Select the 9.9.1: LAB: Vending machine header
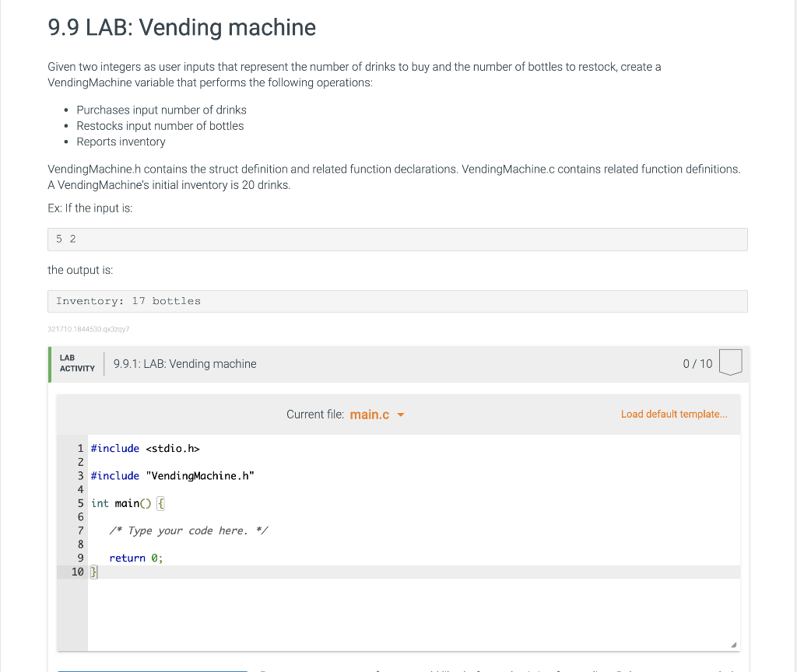 pos(184,363)
